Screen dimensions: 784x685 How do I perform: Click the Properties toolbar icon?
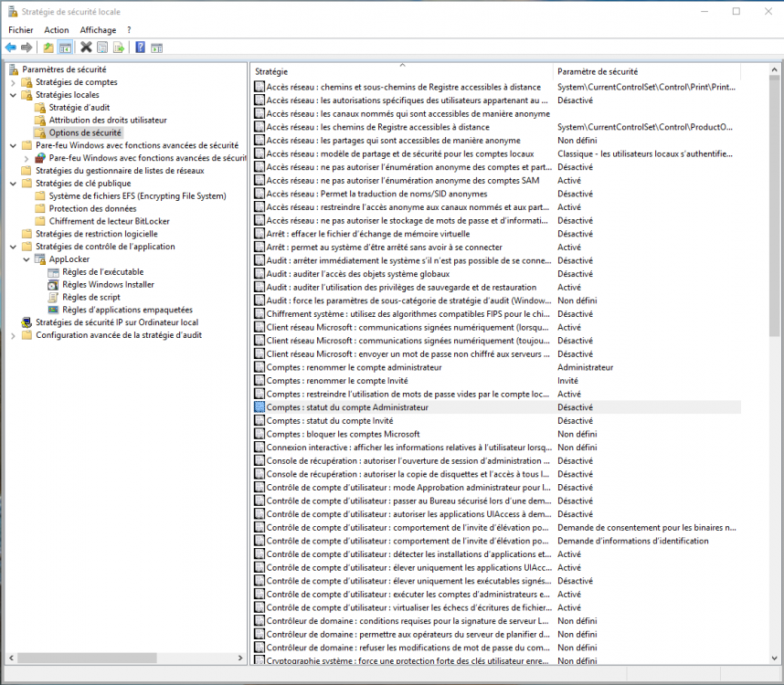(x=102, y=47)
